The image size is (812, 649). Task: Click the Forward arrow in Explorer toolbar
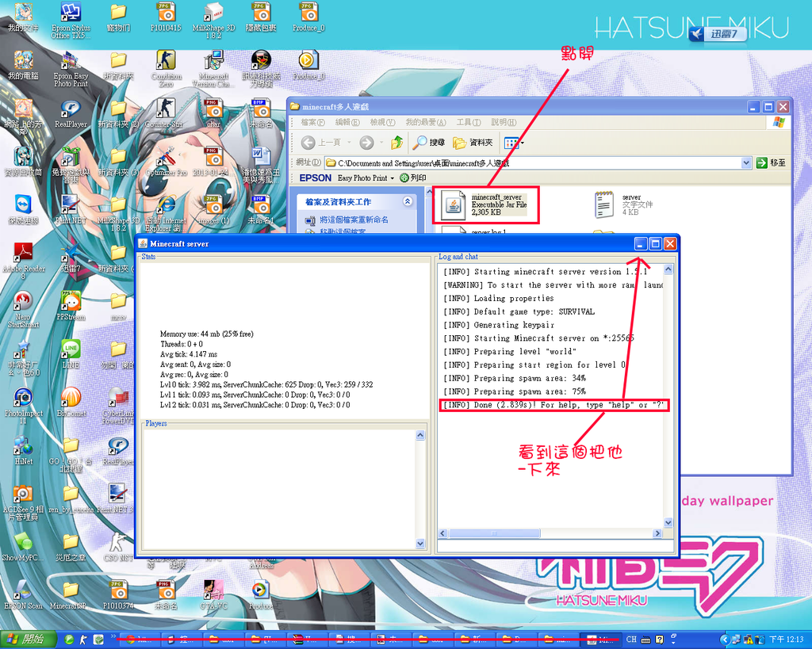click(x=366, y=143)
